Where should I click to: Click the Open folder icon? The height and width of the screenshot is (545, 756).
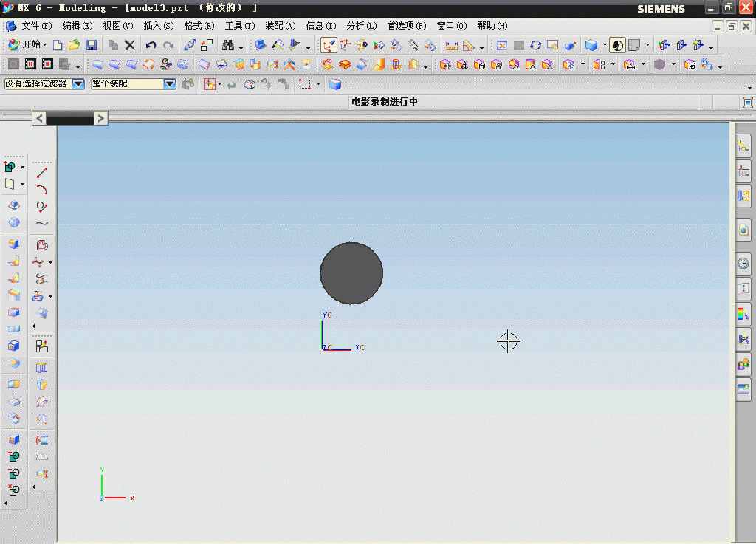click(x=74, y=45)
